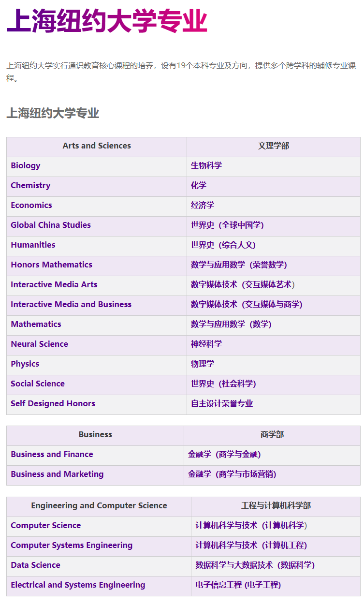This screenshot has width=364, height=606.
Task: Open the Physics major link
Action: tap(25, 364)
